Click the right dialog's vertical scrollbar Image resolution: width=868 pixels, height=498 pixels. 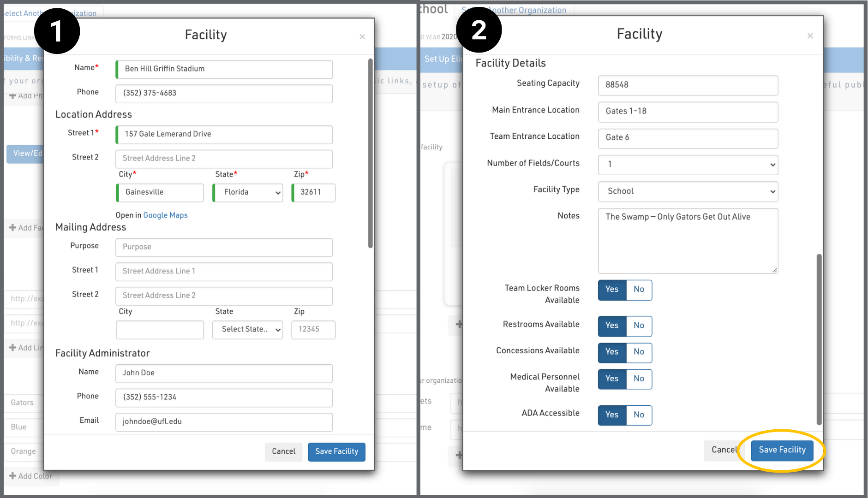click(819, 339)
